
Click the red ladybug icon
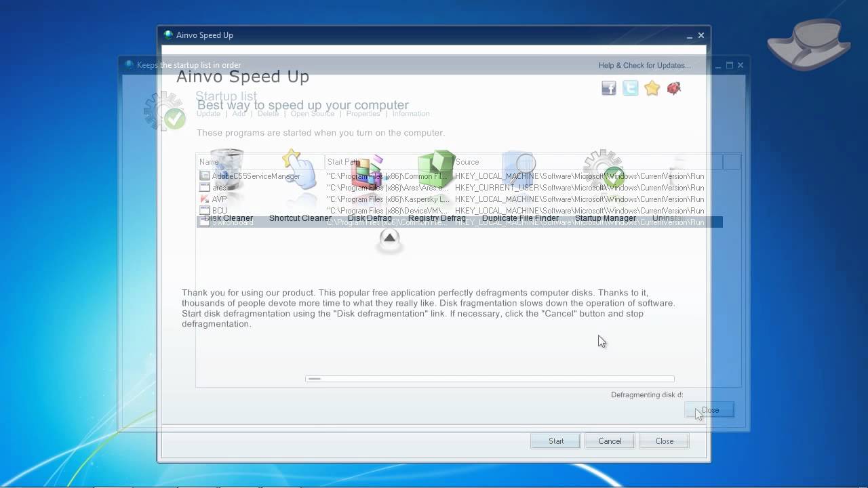coord(674,88)
